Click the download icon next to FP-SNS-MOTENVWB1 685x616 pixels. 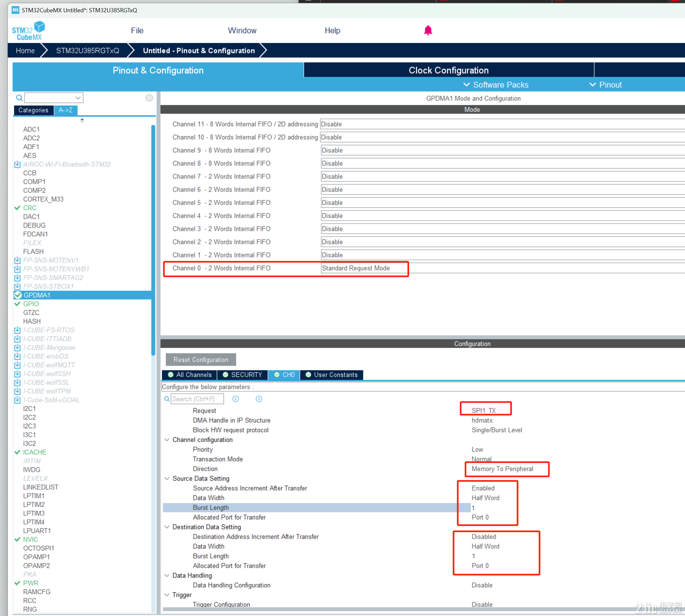pos(17,269)
